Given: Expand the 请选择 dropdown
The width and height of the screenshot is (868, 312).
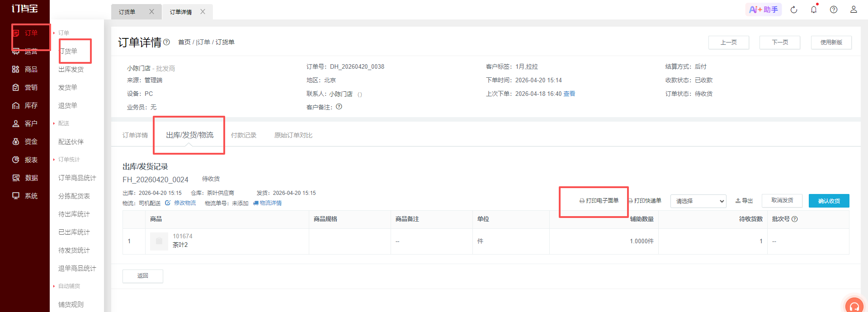Looking at the screenshot, I should [698, 201].
